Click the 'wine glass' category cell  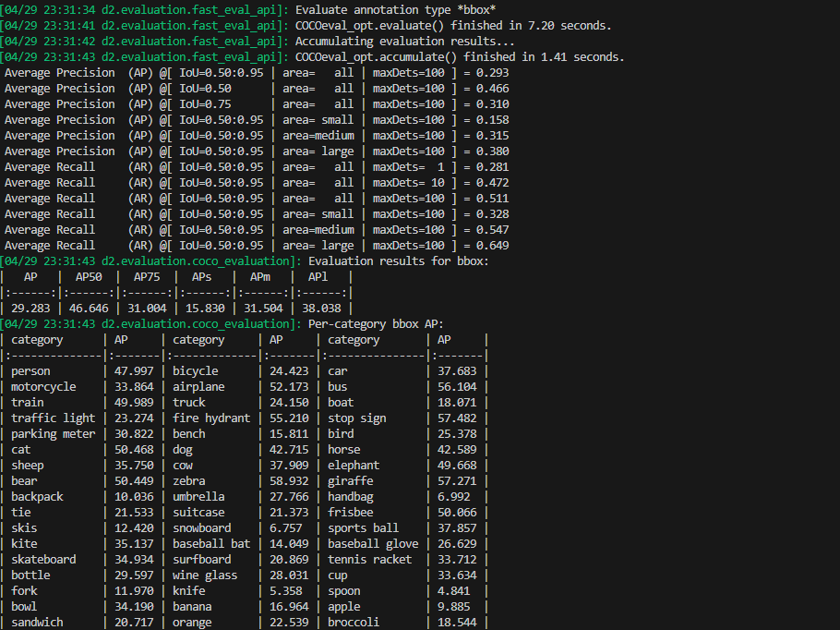205,575
